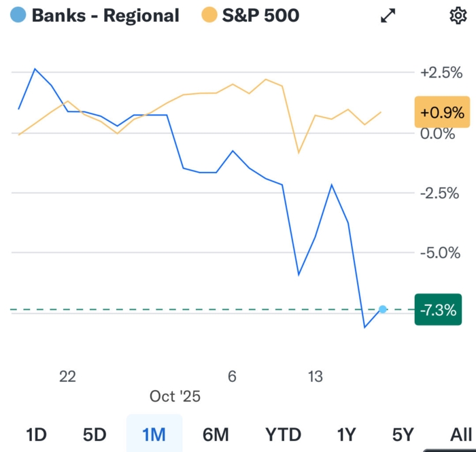Click the 13 date axis label

[x=315, y=376]
